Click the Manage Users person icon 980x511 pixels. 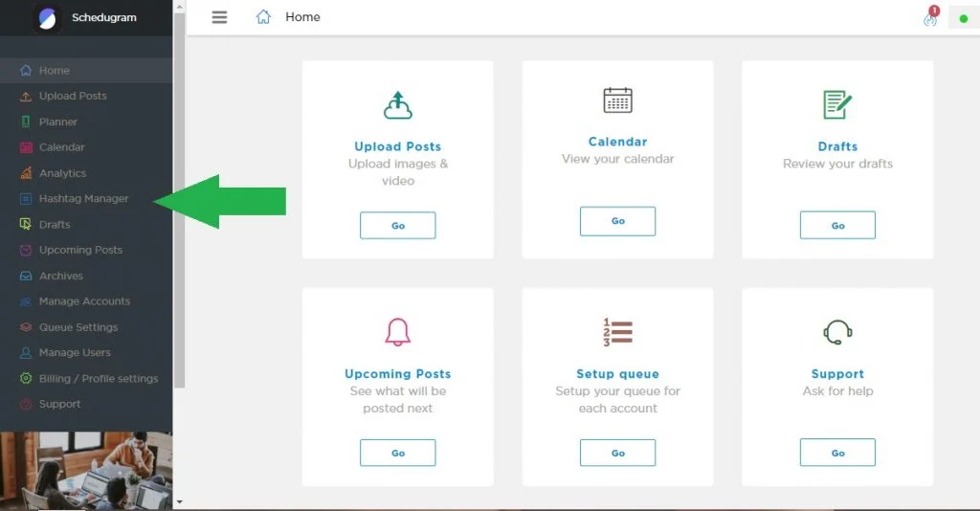coord(26,353)
